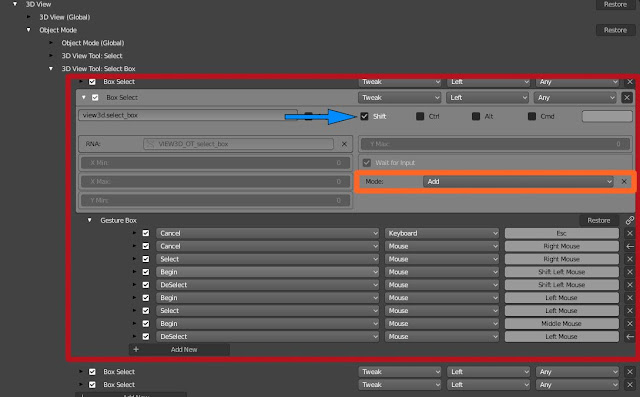Uncheck the Select Right Mouse item

pyautogui.click(x=146, y=259)
